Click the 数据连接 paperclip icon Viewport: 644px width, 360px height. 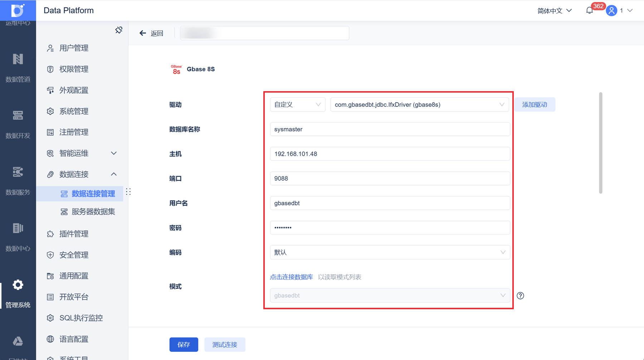click(x=50, y=174)
